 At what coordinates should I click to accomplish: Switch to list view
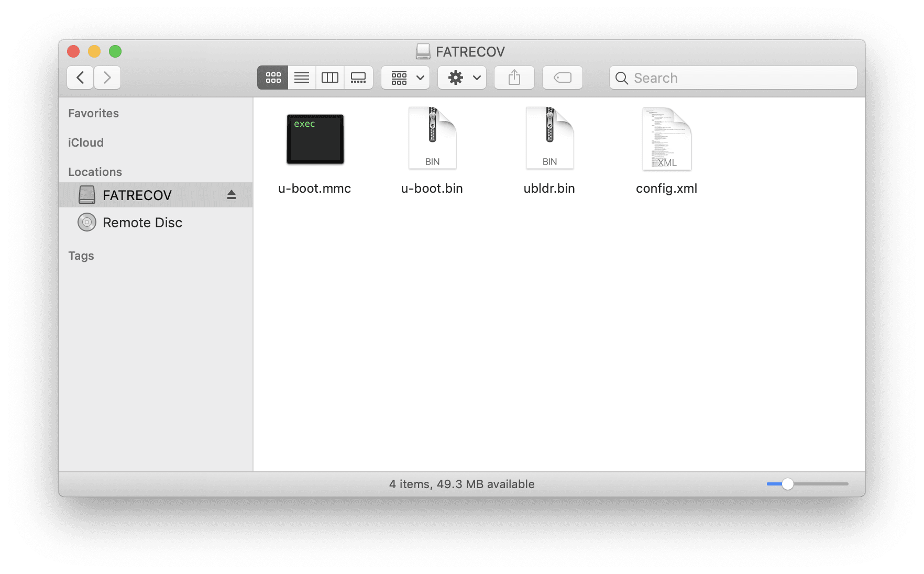click(302, 78)
